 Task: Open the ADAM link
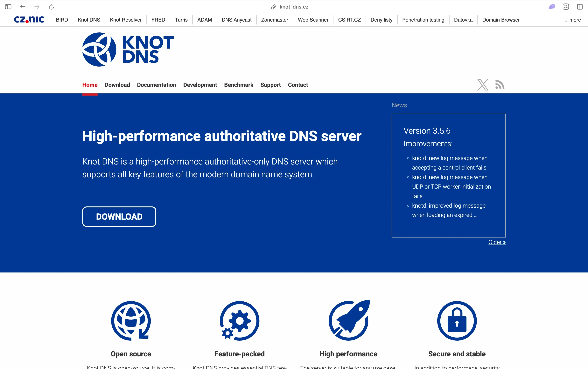pos(205,20)
